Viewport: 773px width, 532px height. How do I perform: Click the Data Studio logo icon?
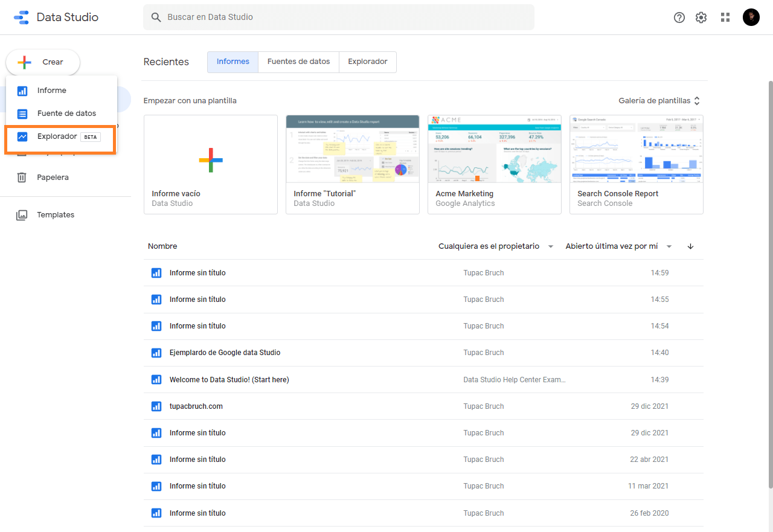tap(21, 17)
